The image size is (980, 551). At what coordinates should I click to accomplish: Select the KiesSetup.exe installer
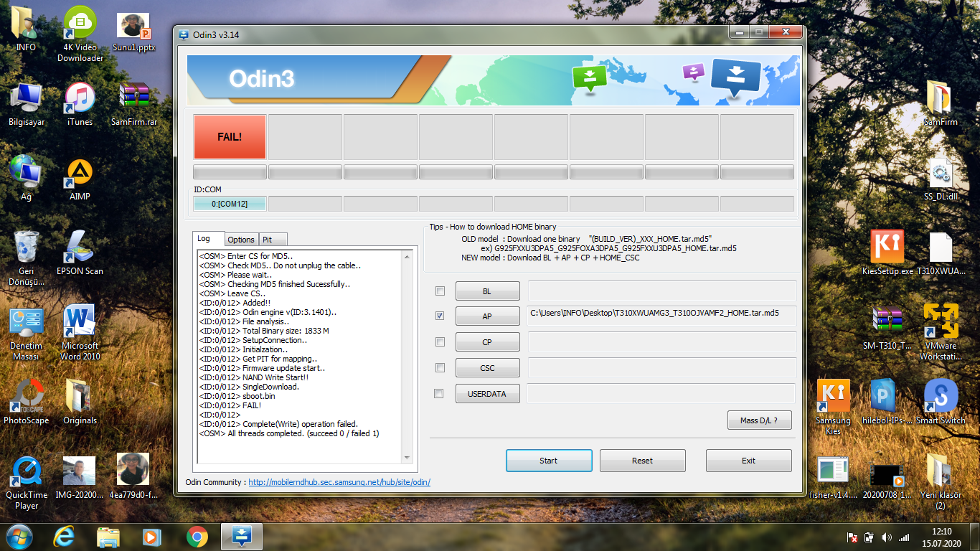tap(887, 253)
